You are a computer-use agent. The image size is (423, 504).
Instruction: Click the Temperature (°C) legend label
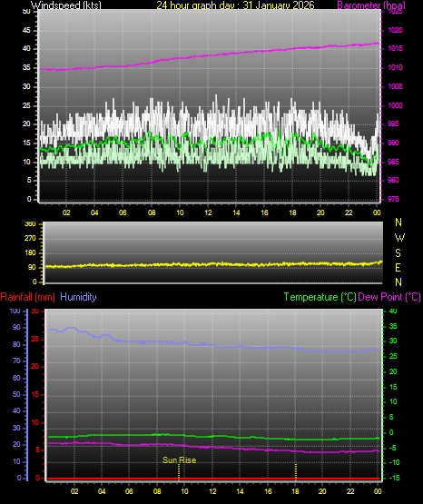point(320,297)
